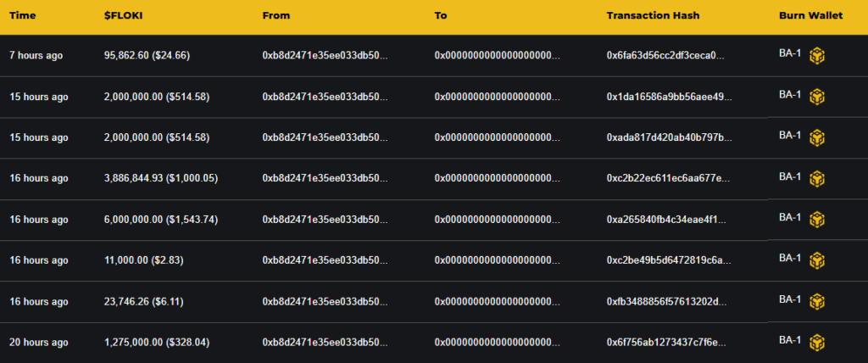Click the BNB icon in the 3,886,844.93 row

point(816,179)
